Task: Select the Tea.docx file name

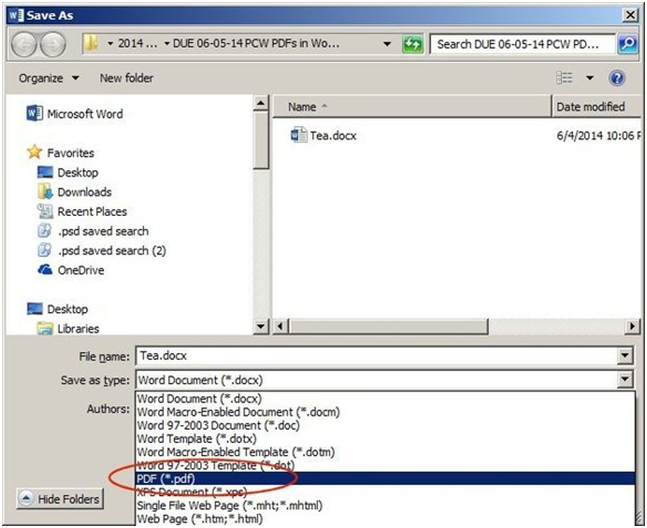Action: [333, 135]
